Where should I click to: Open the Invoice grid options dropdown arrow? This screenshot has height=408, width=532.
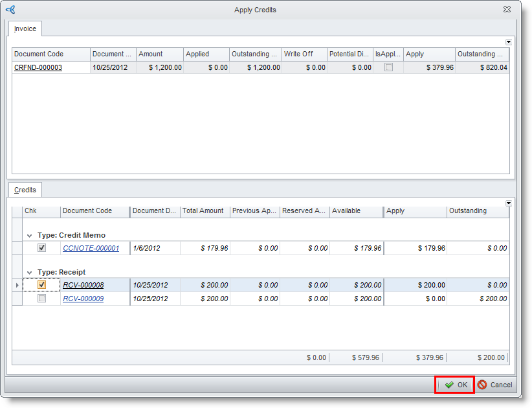[509, 42]
